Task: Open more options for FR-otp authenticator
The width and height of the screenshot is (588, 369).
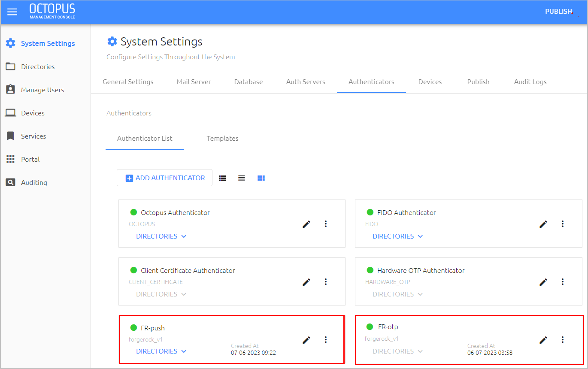Action: (x=563, y=339)
